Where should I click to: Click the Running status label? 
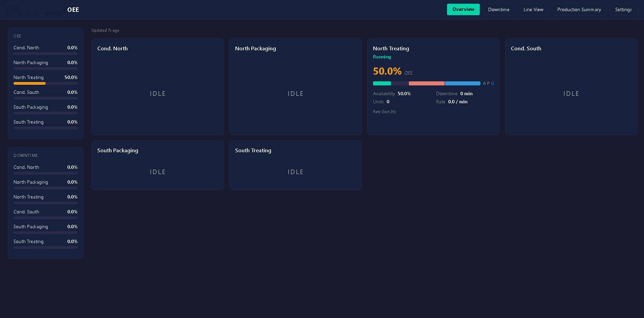coord(382,57)
